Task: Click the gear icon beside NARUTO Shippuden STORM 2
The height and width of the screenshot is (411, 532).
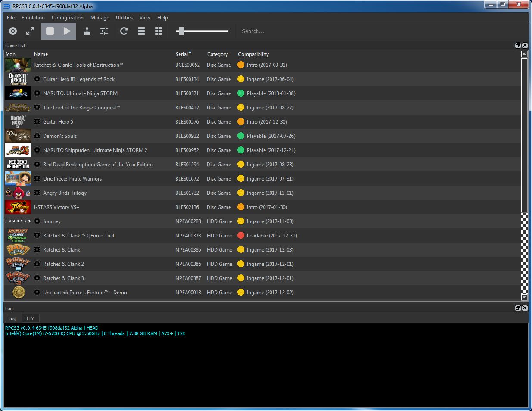Action: (x=37, y=150)
